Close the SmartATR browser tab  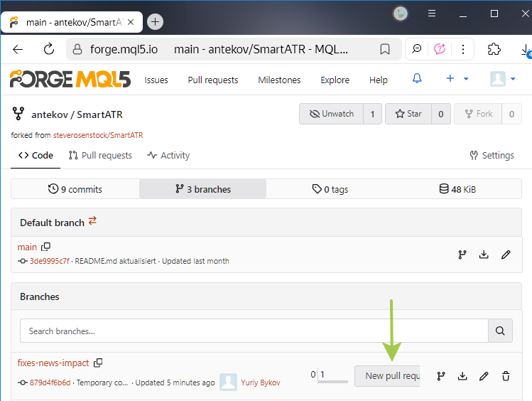tap(131, 22)
